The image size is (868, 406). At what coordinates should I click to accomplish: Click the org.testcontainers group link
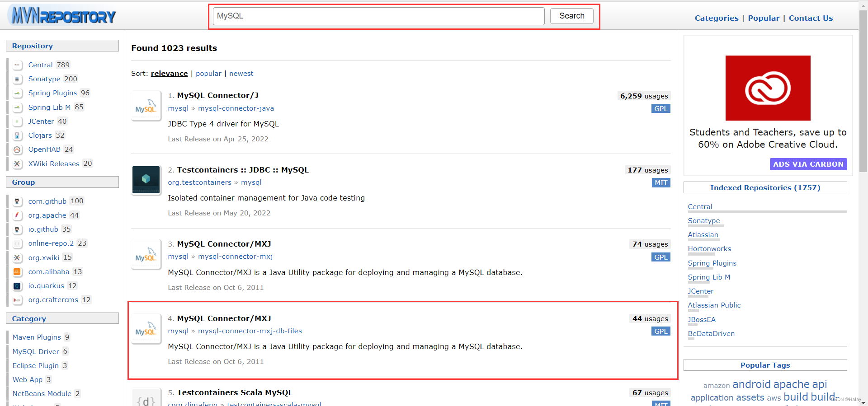point(199,182)
